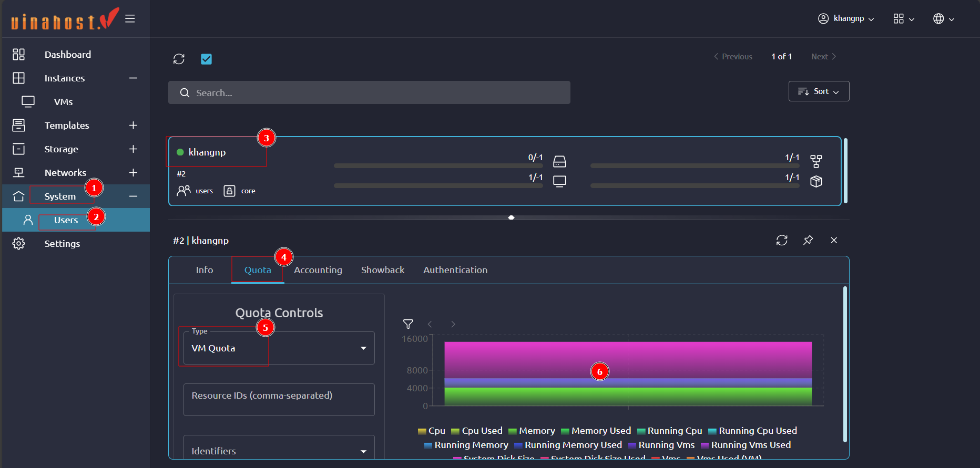Switch to the Accounting tab
Viewport: 980px width, 468px height.
[318, 270]
